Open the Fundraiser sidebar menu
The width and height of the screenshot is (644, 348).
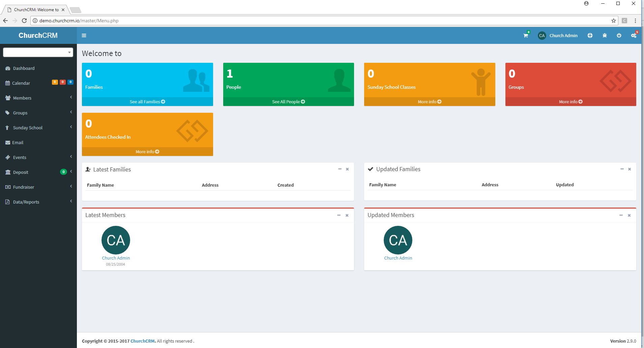[38, 187]
